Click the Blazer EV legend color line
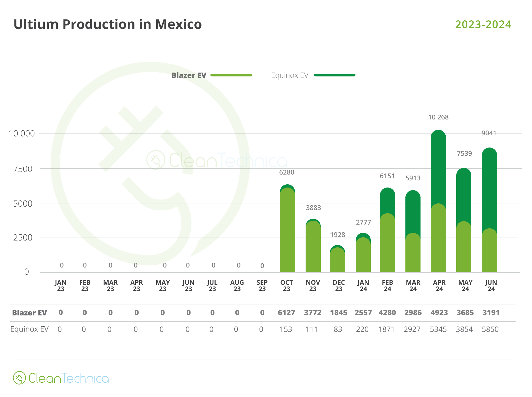The height and width of the screenshot is (397, 532). [x=231, y=75]
